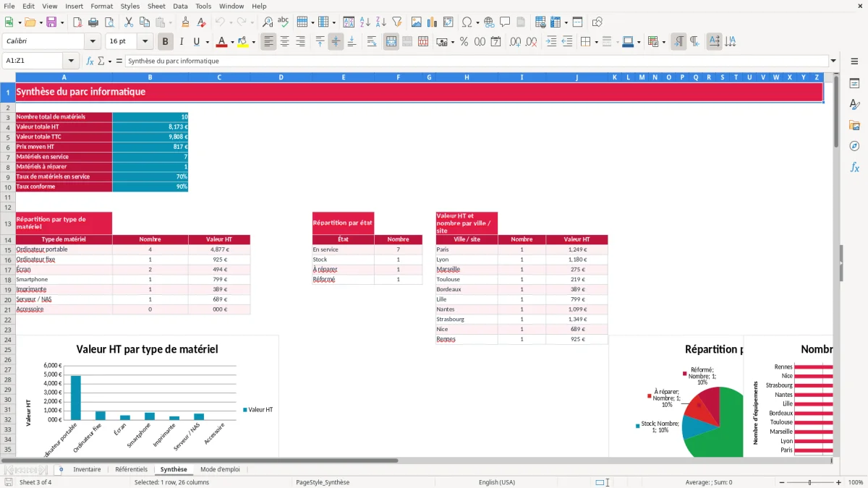Switch to the Référentiels sheet tab
This screenshot has height=488, width=868.
[x=131, y=469]
